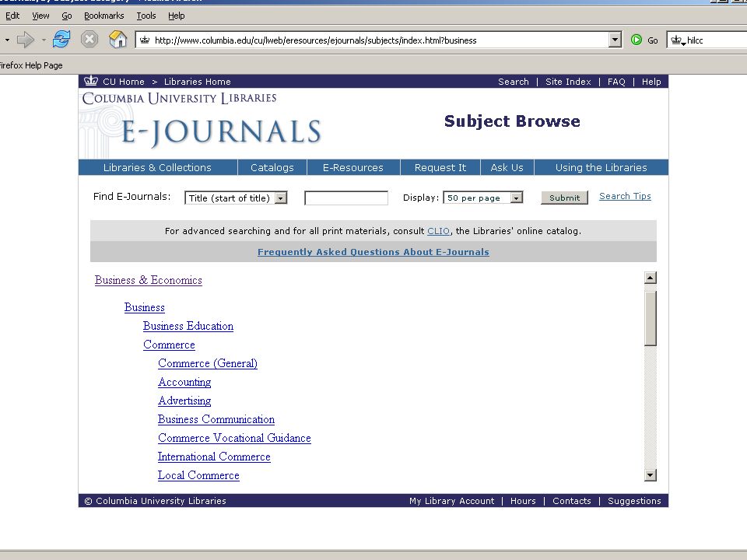Viewport: 747px width, 560px height.
Task: Open the Edit menu
Action: 12,16
